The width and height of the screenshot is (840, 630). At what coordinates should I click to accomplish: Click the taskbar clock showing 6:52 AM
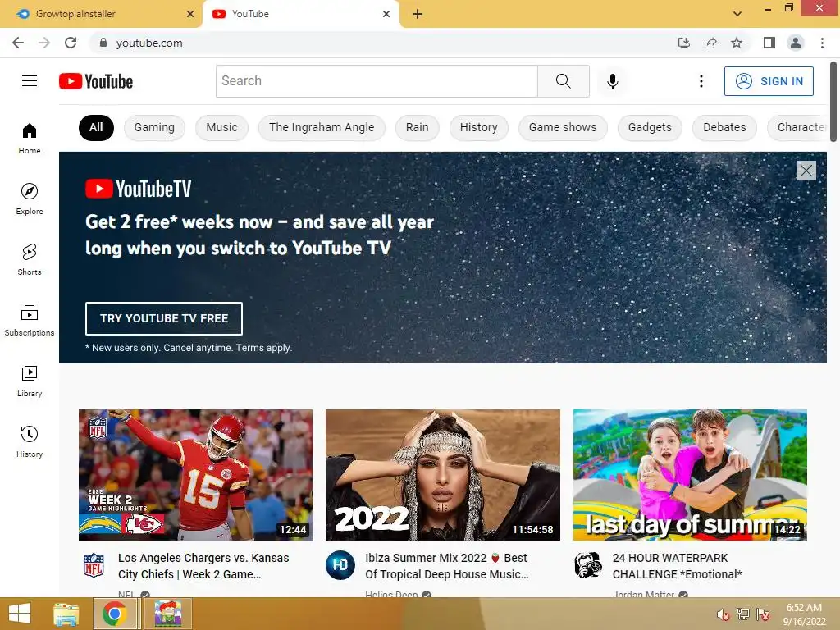[804, 614]
